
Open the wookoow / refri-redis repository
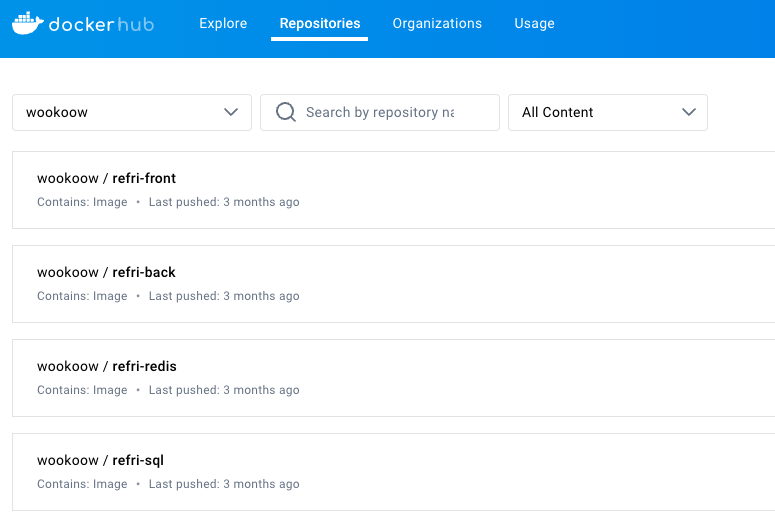click(x=107, y=366)
